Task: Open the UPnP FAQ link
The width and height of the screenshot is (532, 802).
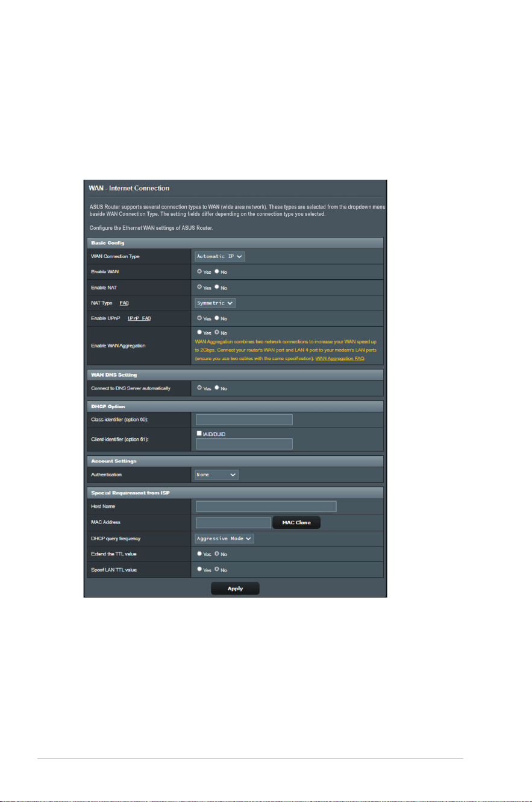Action: pos(138,318)
